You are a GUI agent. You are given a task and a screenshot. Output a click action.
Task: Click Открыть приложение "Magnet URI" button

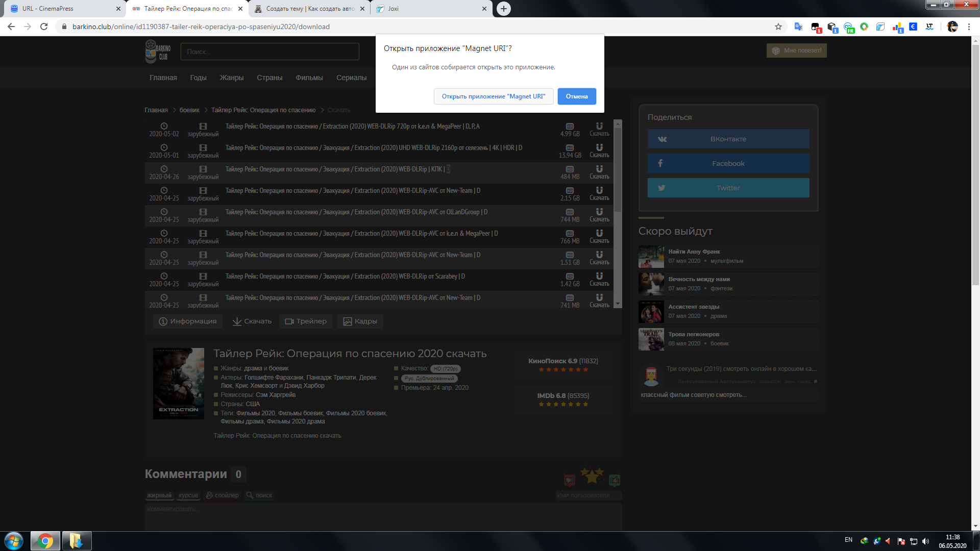point(494,96)
